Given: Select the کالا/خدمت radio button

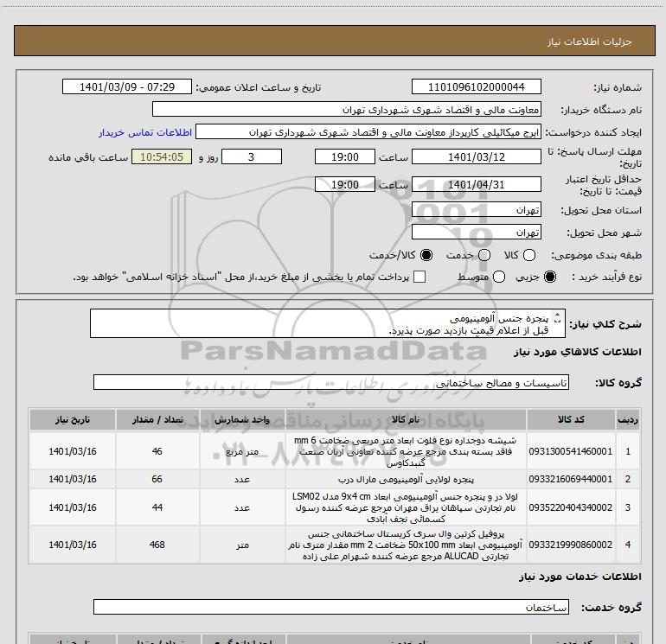Looking at the screenshot, I should (426, 255).
